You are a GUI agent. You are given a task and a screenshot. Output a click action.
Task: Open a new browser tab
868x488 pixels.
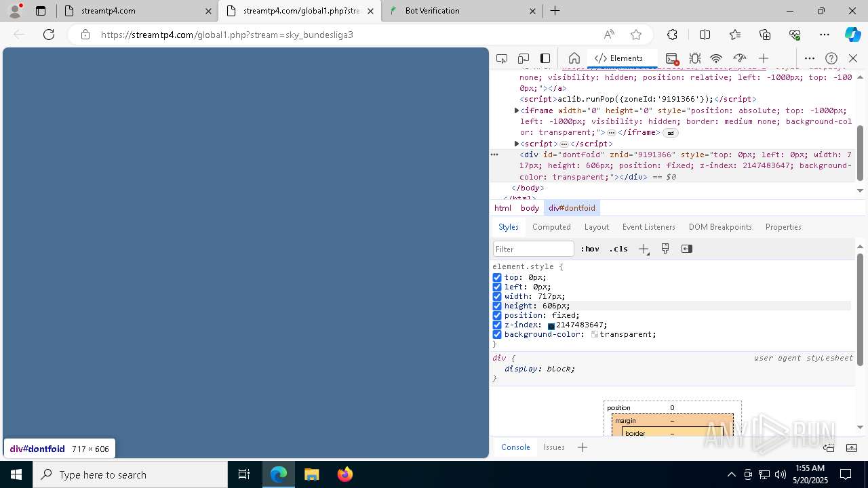[555, 11]
